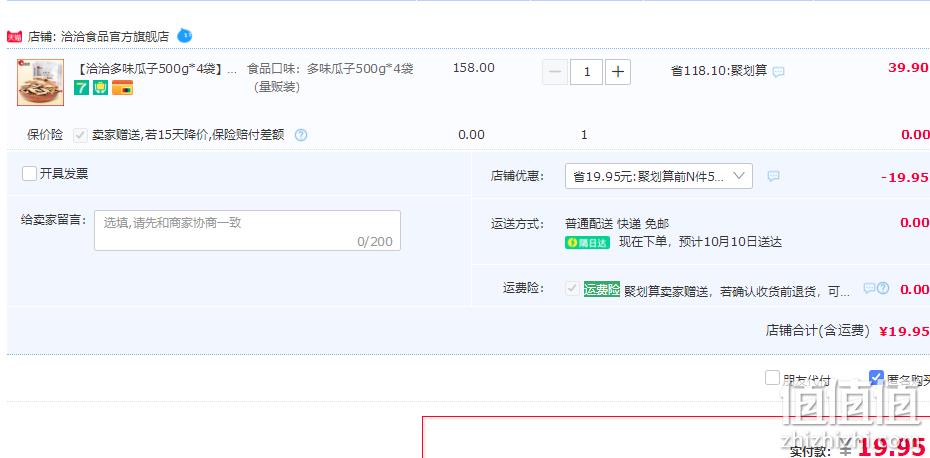Check the 朋友代付 friend-pay checkbox
930x458 pixels.
point(772,378)
